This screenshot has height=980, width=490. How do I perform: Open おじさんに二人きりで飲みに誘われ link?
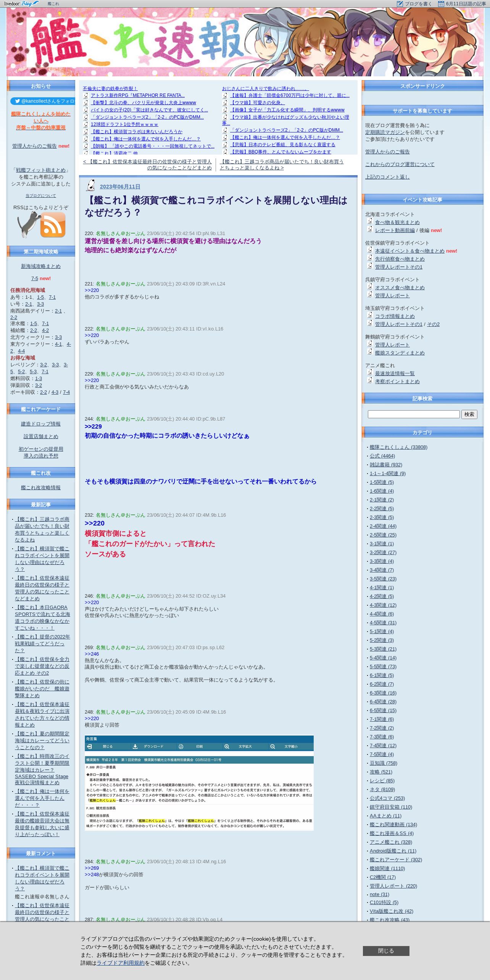[x=265, y=89]
